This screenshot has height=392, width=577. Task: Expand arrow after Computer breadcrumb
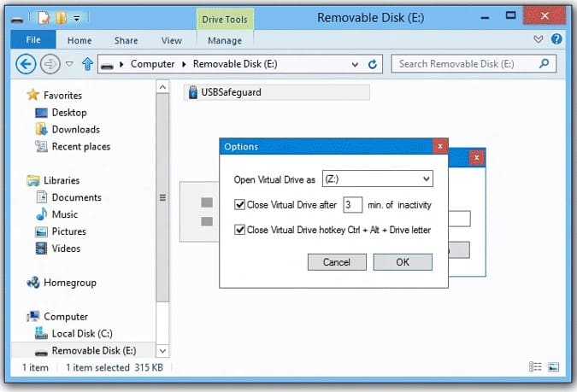[184, 64]
